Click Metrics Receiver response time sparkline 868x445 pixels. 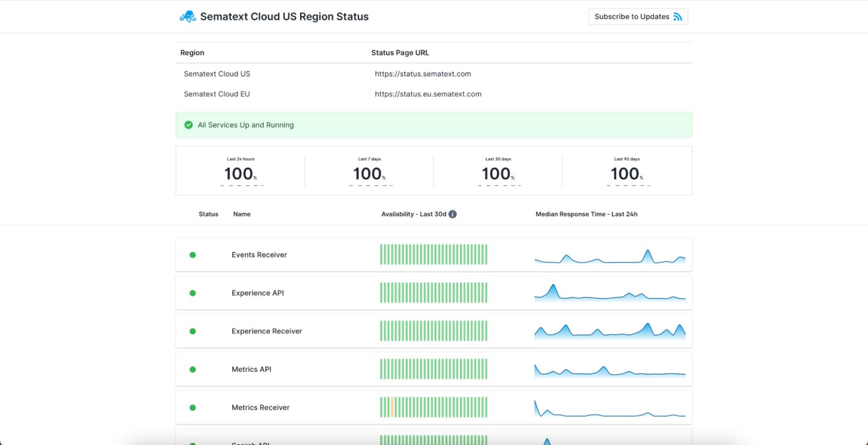click(610, 409)
